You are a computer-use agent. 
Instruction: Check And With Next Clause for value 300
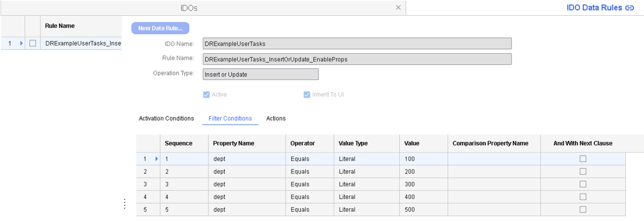[x=583, y=184]
